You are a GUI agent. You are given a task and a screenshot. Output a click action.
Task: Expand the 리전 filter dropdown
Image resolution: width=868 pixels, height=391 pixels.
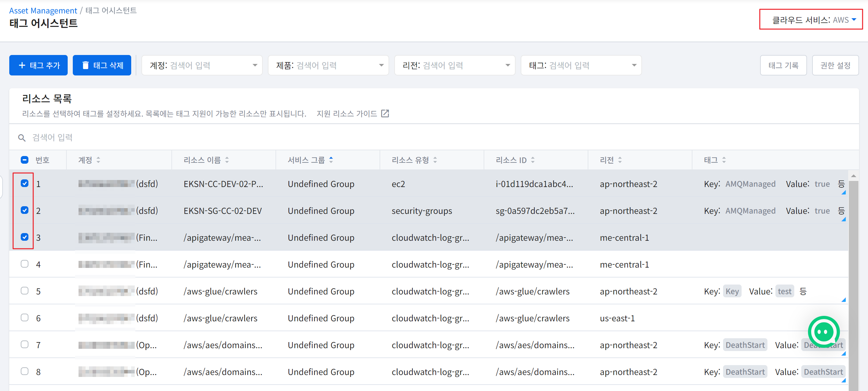[x=508, y=66]
